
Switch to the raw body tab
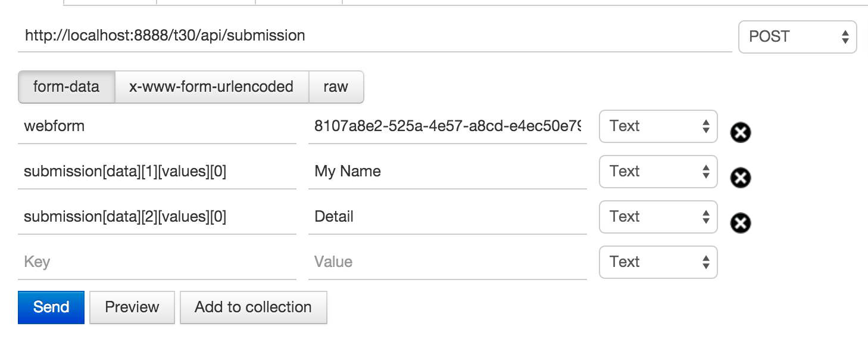(336, 86)
